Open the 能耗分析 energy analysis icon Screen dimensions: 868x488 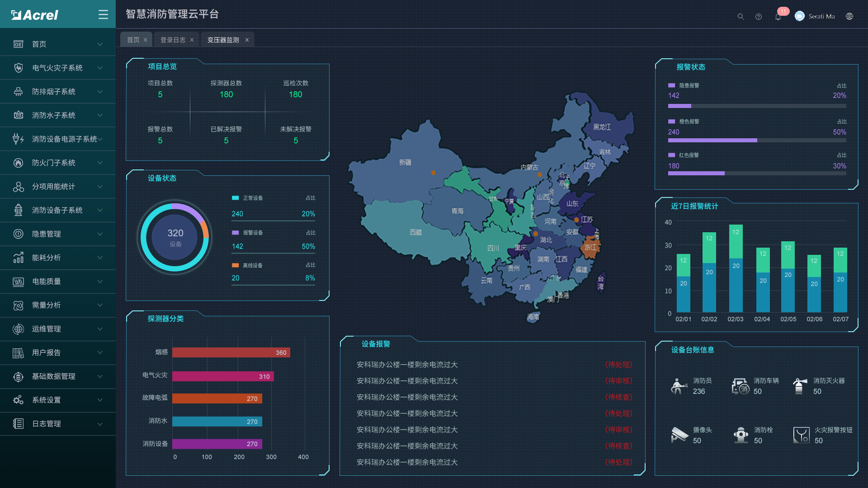pyautogui.click(x=18, y=258)
